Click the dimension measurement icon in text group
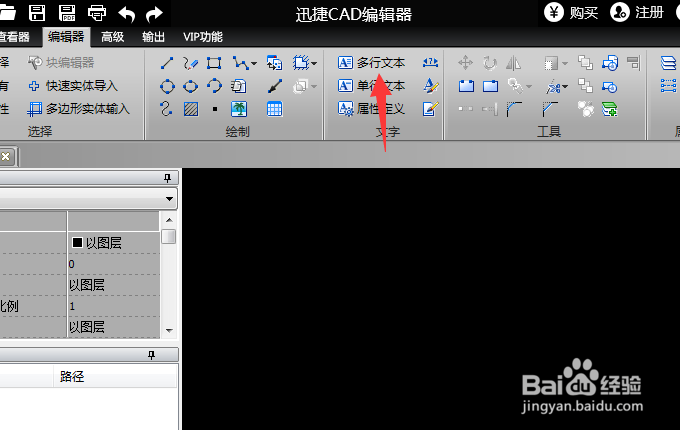 [x=430, y=63]
